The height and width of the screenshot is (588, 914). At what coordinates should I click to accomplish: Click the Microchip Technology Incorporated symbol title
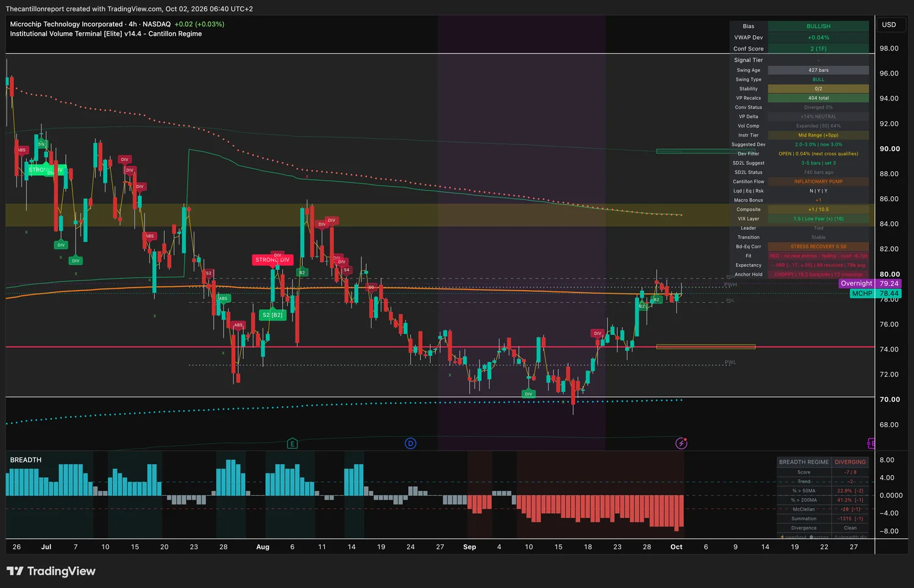tap(66, 24)
